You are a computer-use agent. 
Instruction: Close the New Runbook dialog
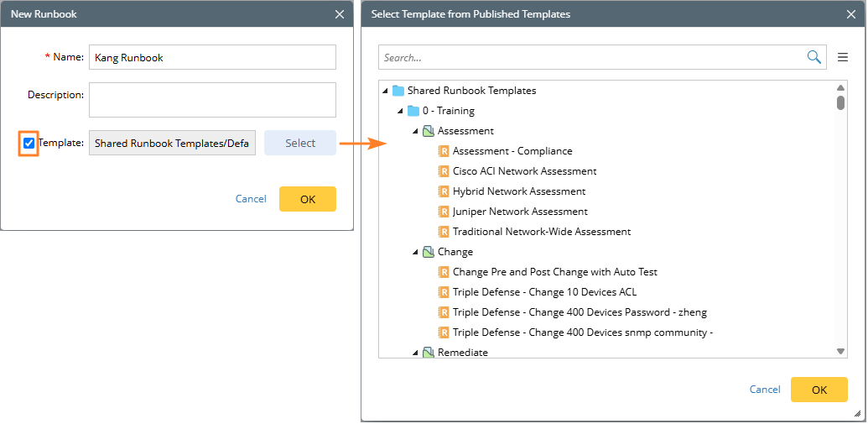coord(340,14)
